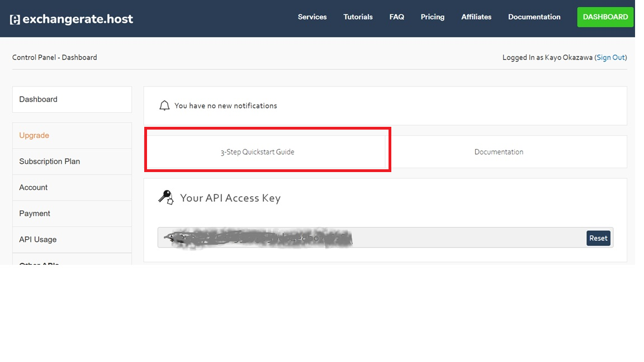Select Dashboard in the sidebar
Viewport: 644px width, 362px height.
[72, 99]
